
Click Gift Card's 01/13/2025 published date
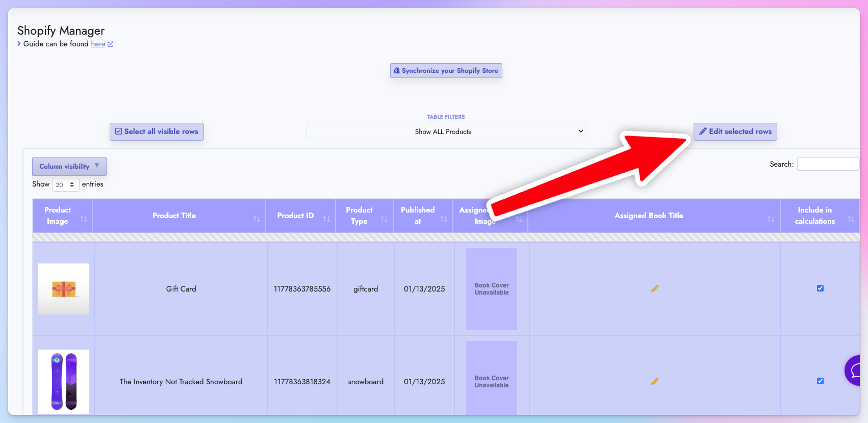click(424, 289)
